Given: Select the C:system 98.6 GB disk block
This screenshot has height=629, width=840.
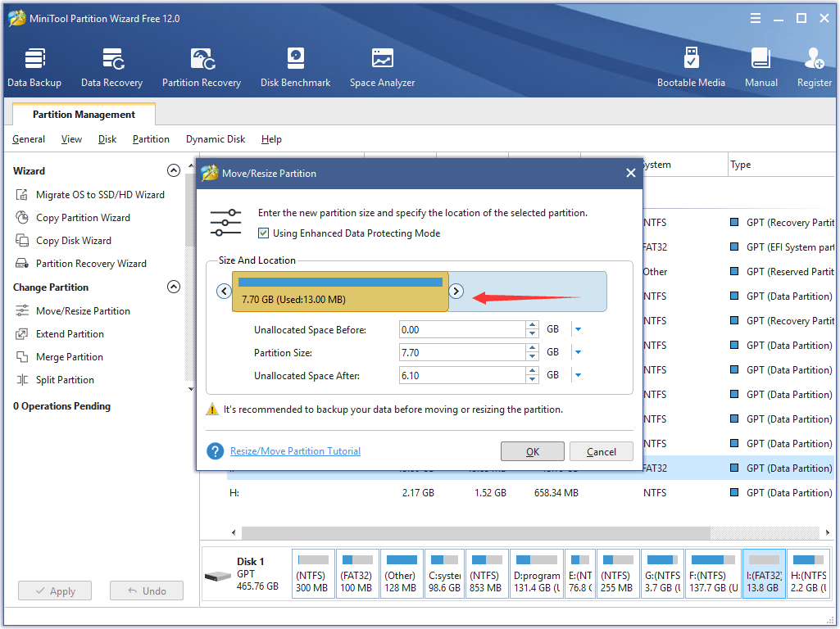Looking at the screenshot, I should coord(444,574).
